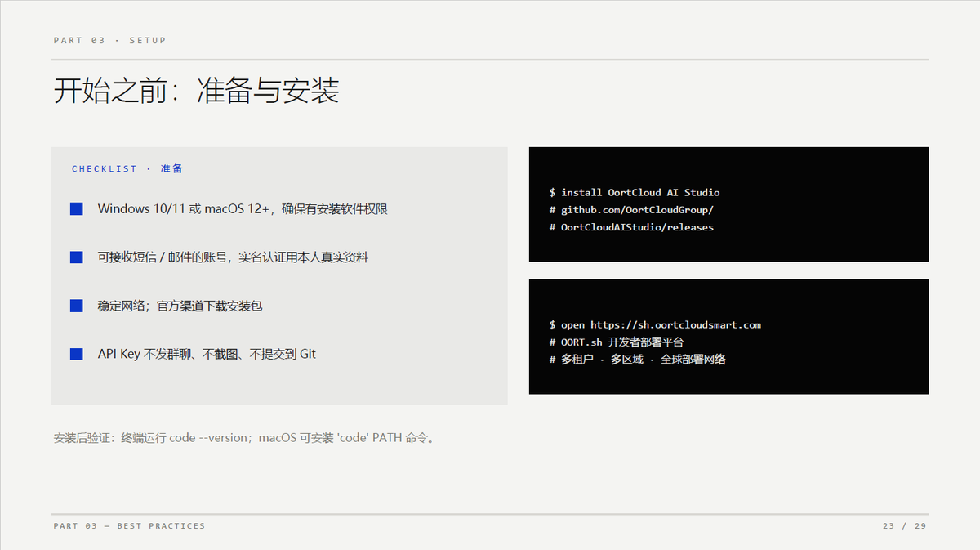Screen dimensions: 980x550
Task: Click the page number '23 / 29'
Action: (905, 526)
